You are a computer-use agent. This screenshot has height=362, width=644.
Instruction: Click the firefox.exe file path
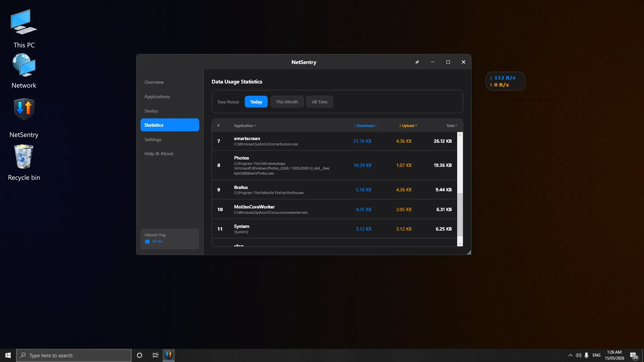click(x=269, y=193)
